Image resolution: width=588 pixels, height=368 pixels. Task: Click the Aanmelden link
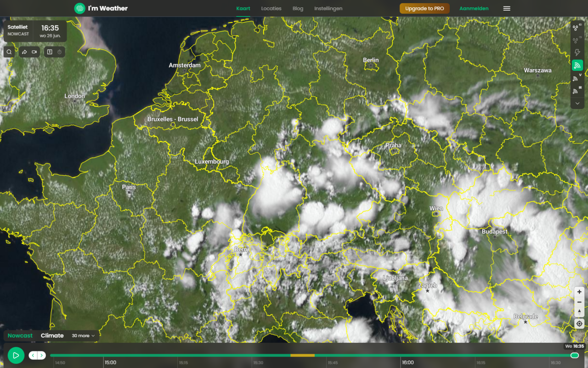point(474,8)
